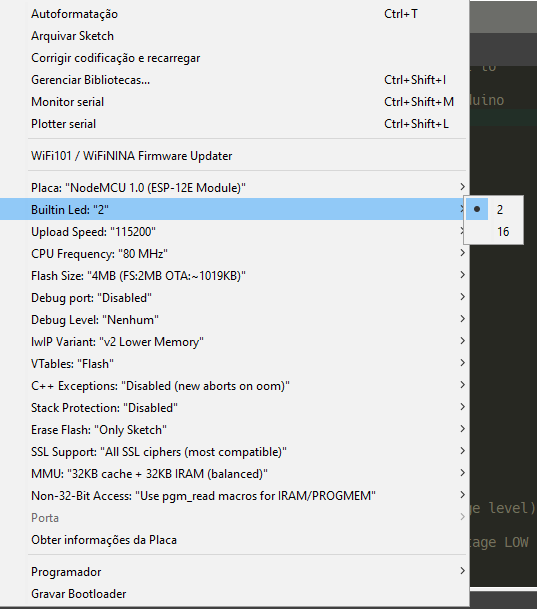The image size is (537, 609).
Task: Open Flash Size 4MB submenu
Action: coord(235,276)
